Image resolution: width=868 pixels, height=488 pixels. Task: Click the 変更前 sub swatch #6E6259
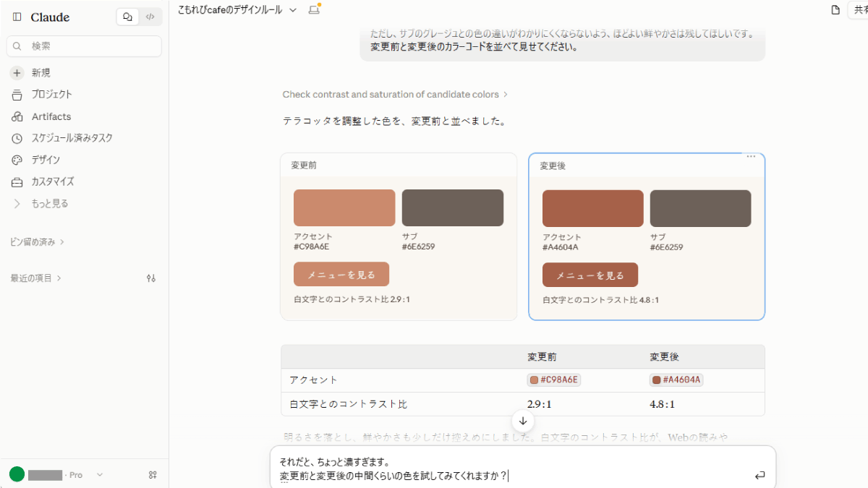point(453,208)
